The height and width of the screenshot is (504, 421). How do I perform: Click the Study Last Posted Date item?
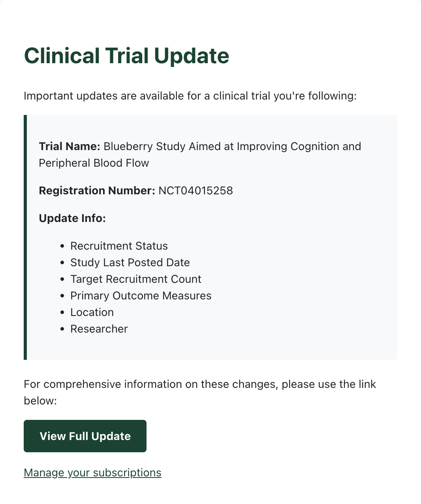[x=130, y=263]
